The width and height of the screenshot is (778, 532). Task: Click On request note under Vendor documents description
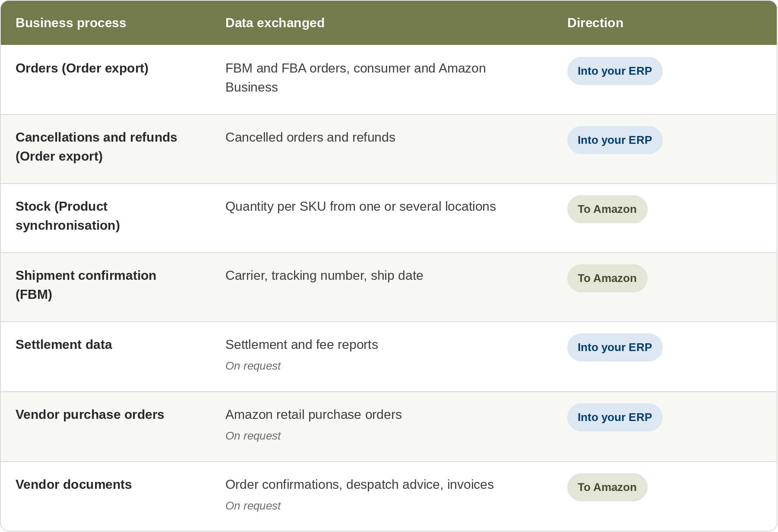point(253,506)
